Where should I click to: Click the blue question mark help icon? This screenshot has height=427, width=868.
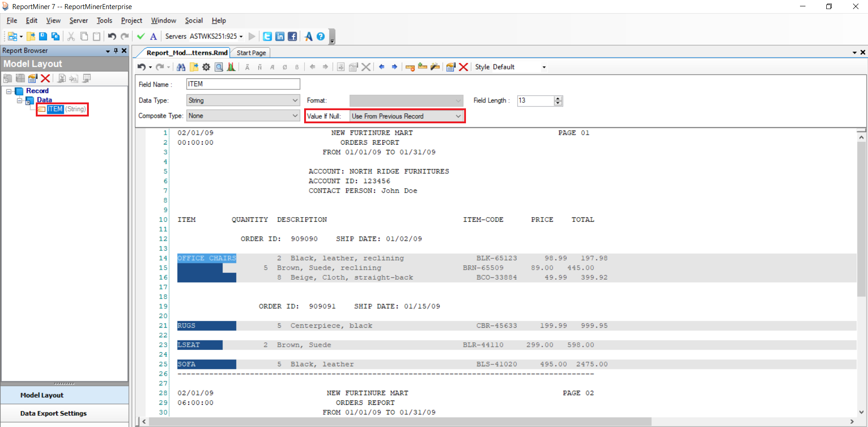[x=321, y=36]
